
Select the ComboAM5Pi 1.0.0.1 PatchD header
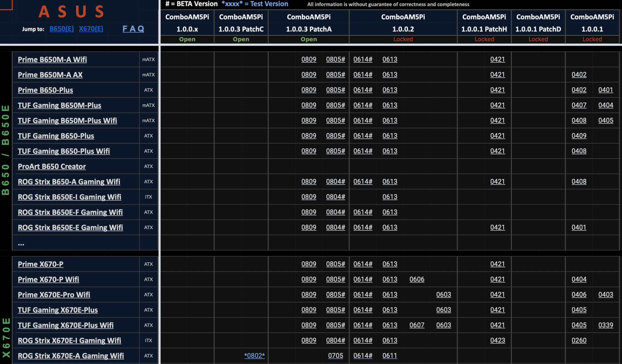coord(538,23)
